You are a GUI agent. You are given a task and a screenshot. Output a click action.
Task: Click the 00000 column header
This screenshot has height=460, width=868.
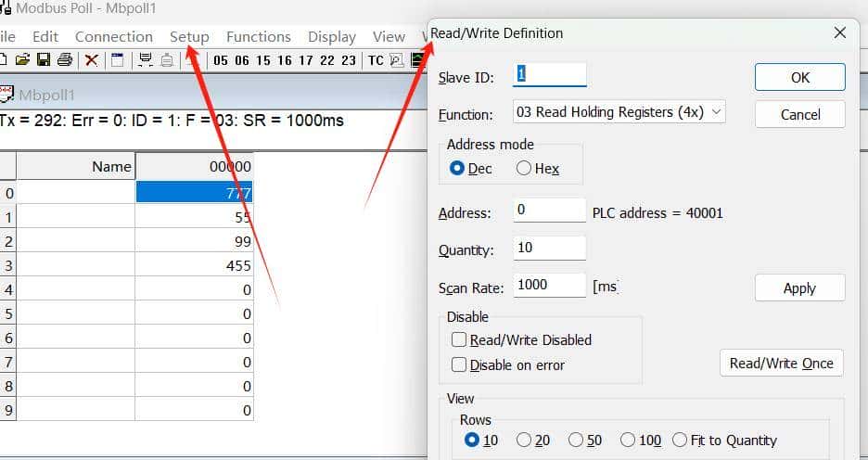pyautogui.click(x=195, y=166)
